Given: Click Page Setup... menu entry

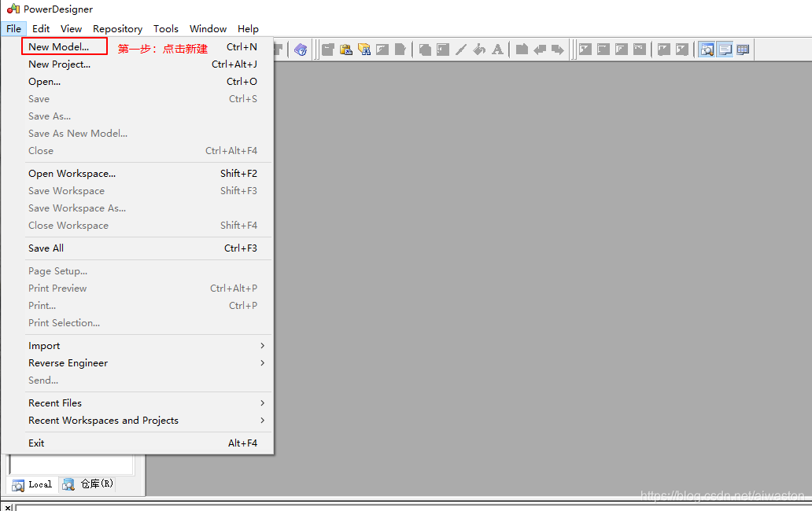Looking at the screenshot, I should tap(138, 271).
